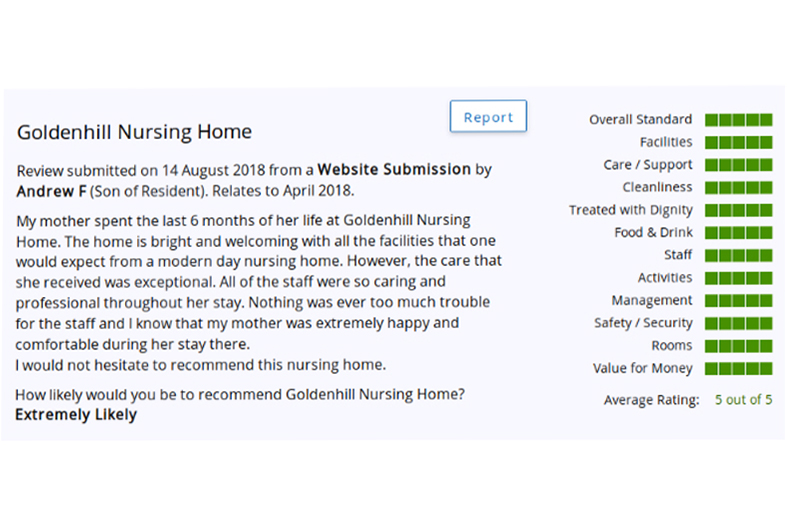Click the Report button
The height and width of the screenshot is (520, 787).
click(488, 117)
